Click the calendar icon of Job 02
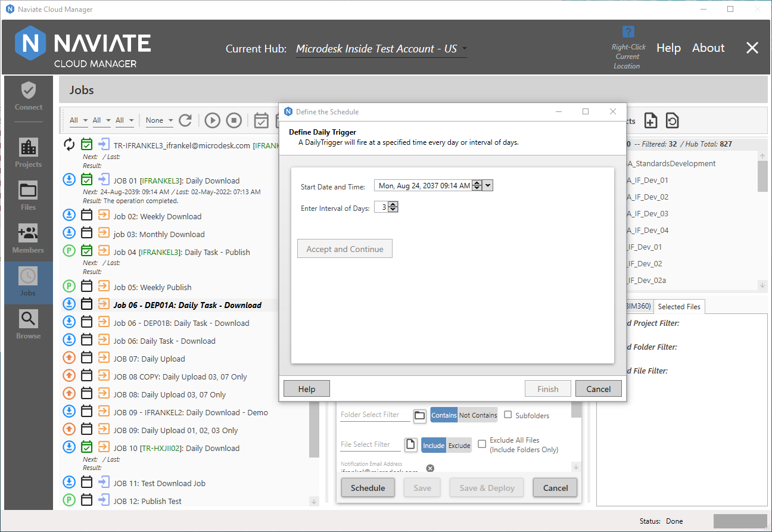Screen dimensions: 772x532 (87, 216)
